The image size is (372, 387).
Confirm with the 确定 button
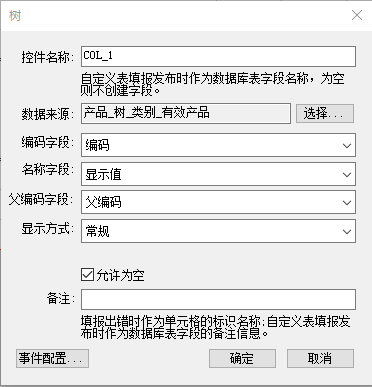(x=242, y=358)
